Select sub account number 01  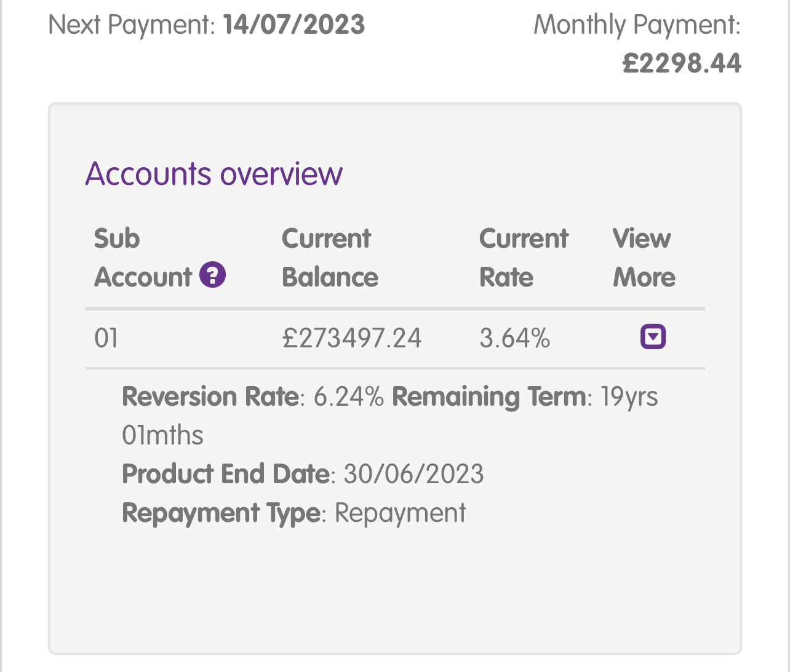pyautogui.click(x=106, y=338)
